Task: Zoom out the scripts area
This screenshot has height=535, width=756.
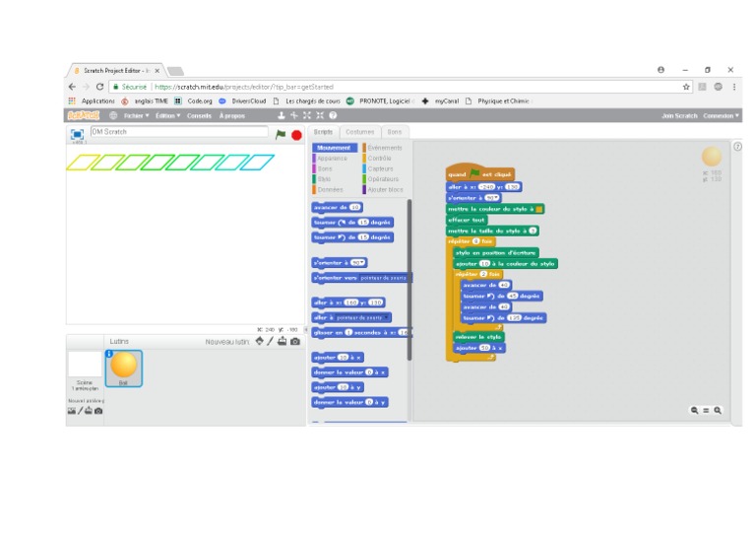Action: pos(694,410)
